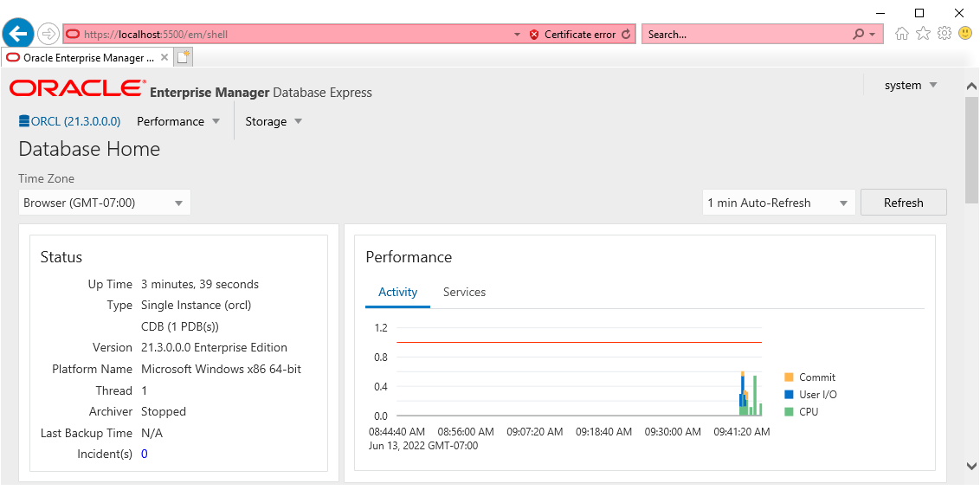The image size is (980, 490).
Task: Expand the search provider dropdown arrow
Action: (873, 35)
